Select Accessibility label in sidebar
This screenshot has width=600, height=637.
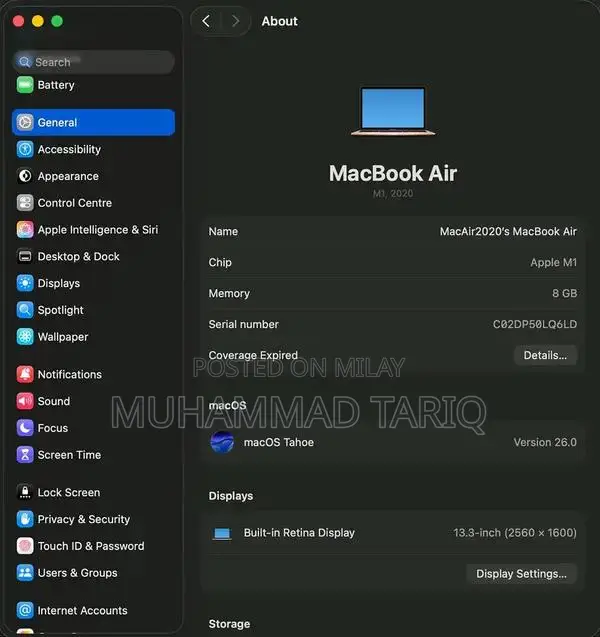tap(69, 149)
